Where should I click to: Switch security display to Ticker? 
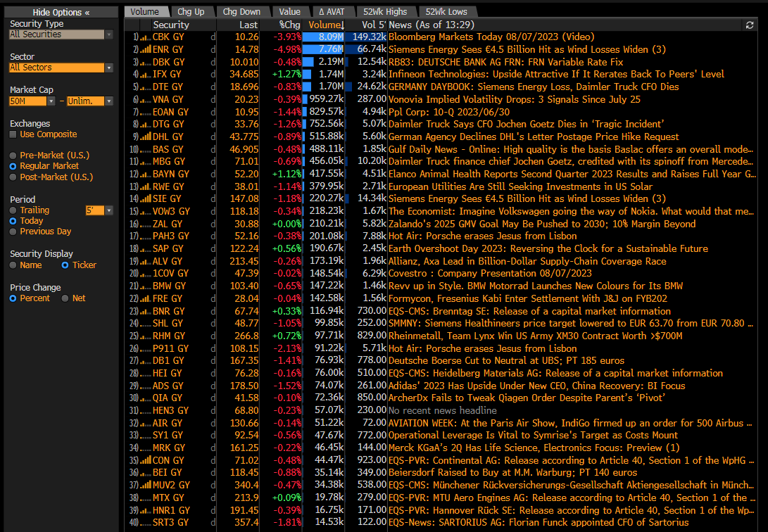65,265
